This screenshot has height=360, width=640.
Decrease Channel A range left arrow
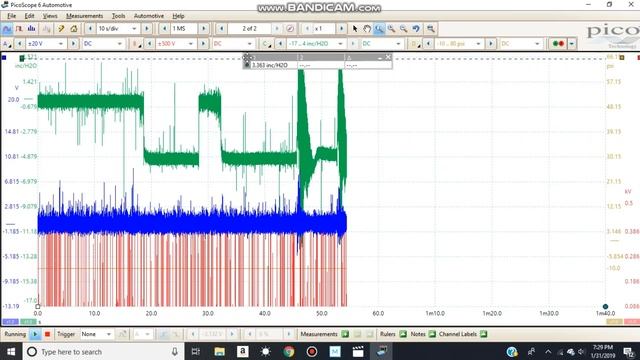pos(20,44)
